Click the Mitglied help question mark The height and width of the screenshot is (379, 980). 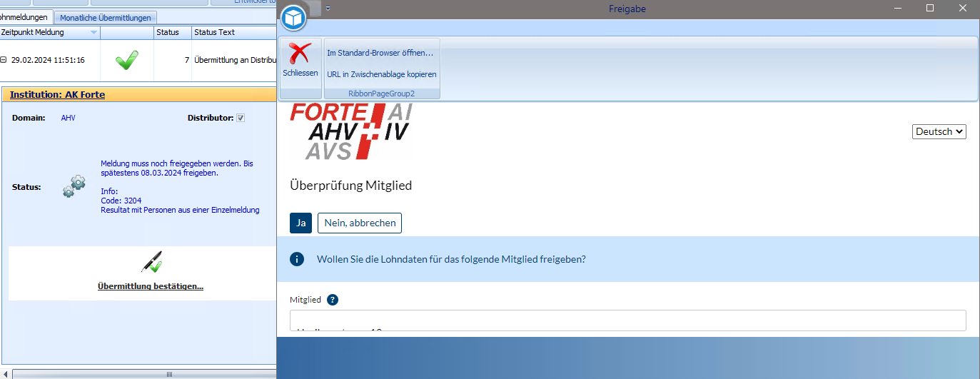click(x=333, y=300)
